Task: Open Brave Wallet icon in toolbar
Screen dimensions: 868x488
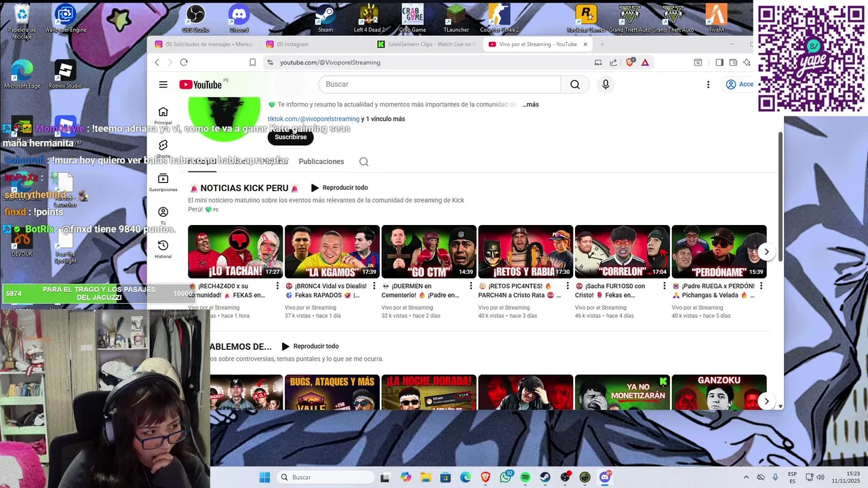Action: tap(733, 62)
